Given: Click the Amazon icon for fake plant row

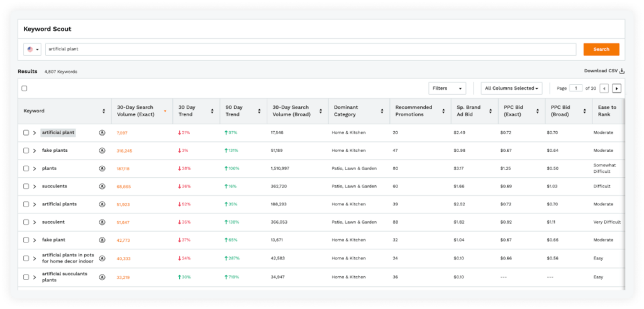Looking at the screenshot, I should 102,240.
